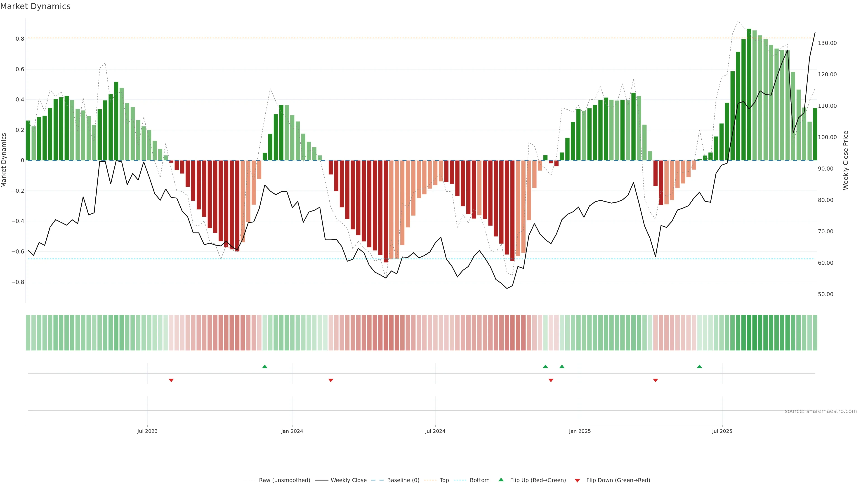Toggle the Top legend entry
The width and height of the screenshot is (868, 488).
click(444, 480)
